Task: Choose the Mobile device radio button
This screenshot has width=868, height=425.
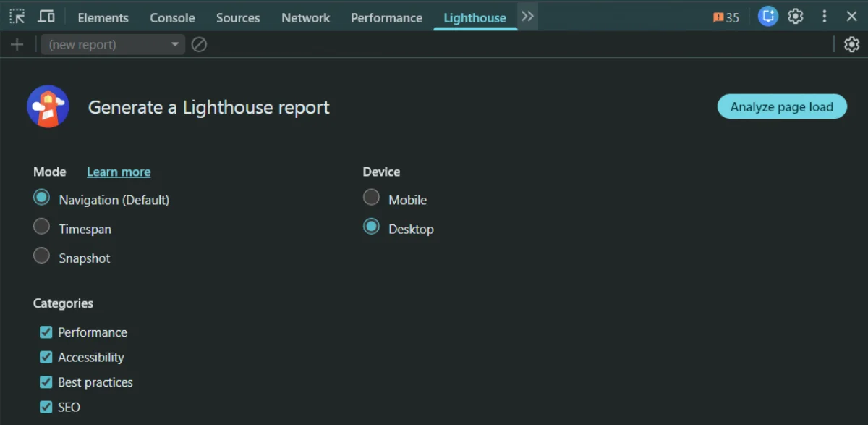Action: [x=371, y=198]
